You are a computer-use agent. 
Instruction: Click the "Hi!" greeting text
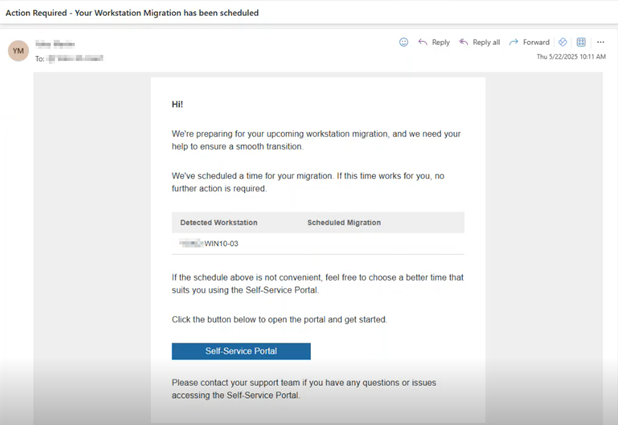(178, 104)
